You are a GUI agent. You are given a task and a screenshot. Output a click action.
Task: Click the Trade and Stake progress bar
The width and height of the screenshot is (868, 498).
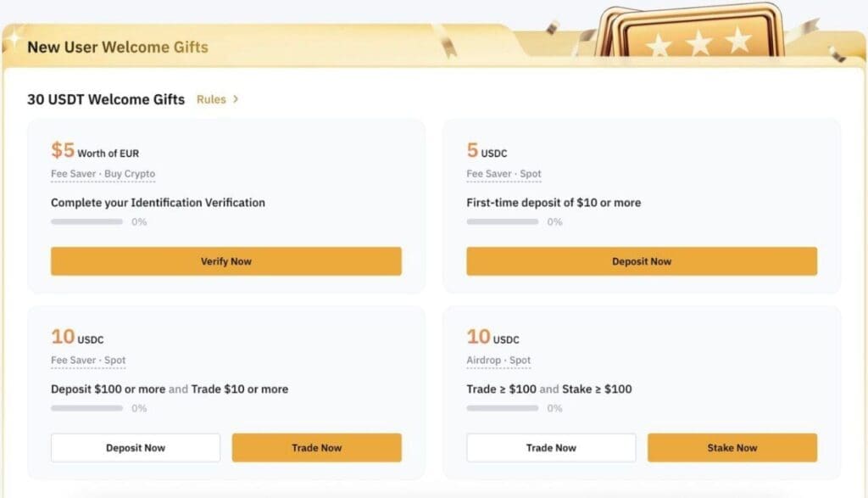point(502,408)
